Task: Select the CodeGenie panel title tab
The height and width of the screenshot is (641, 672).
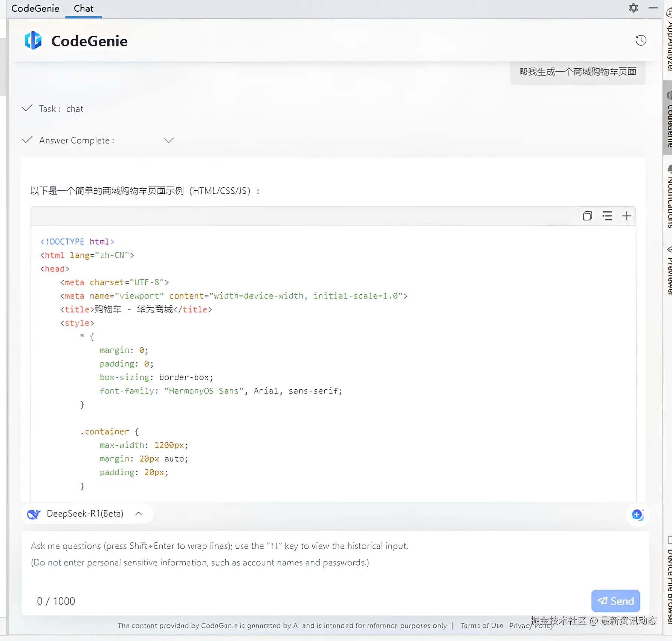Action: click(35, 8)
